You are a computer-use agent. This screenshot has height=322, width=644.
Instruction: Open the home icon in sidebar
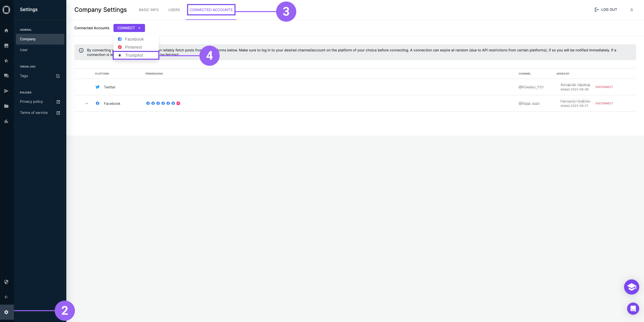[x=7, y=30]
